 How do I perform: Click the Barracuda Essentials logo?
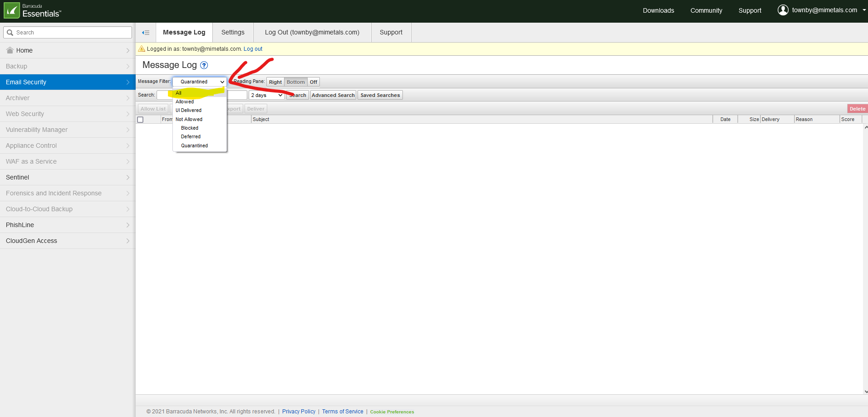tap(32, 11)
